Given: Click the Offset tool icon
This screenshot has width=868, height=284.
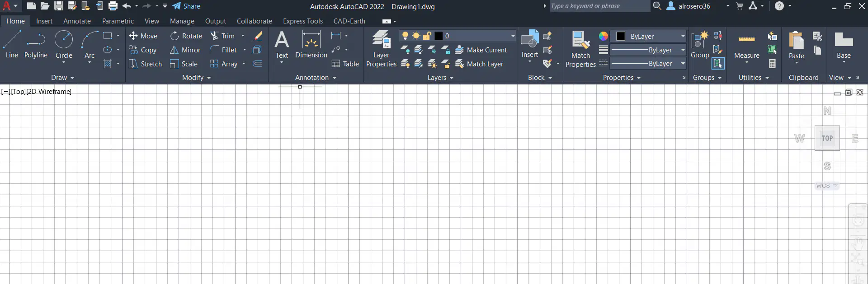Looking at the screenshot, I should click(x=257, y=64).
